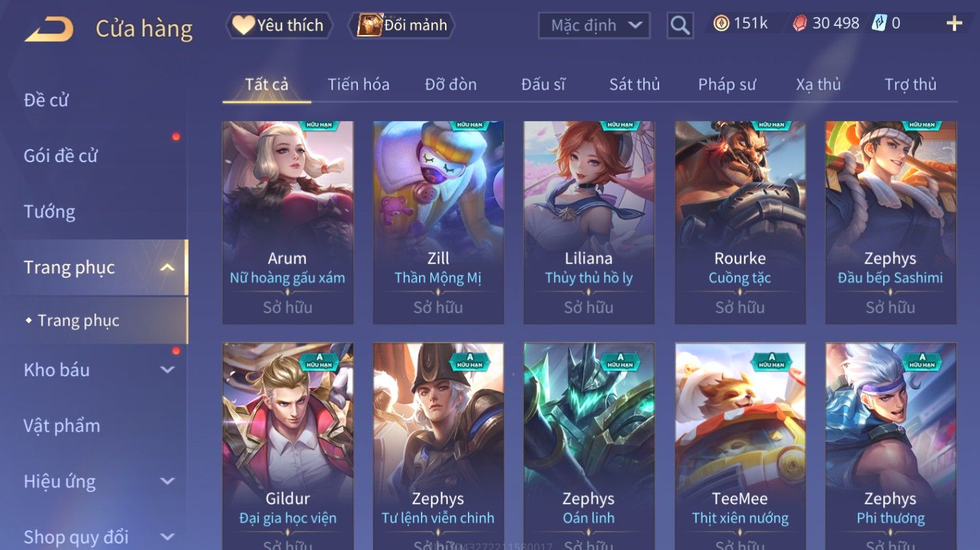
Task: Open the Mặc định sort dropdown
Action: click(x=594, y=25)
